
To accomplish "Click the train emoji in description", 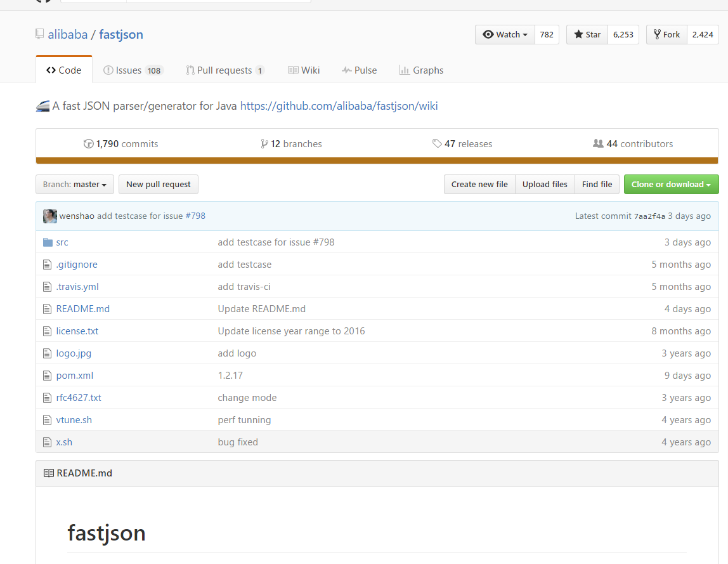I will point(42,107).
